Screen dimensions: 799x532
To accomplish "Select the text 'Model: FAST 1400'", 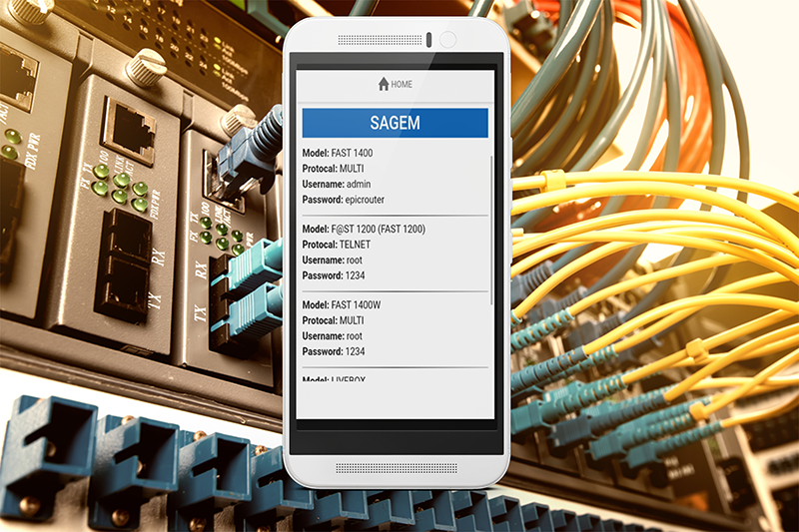I will [x=338, y=153].
